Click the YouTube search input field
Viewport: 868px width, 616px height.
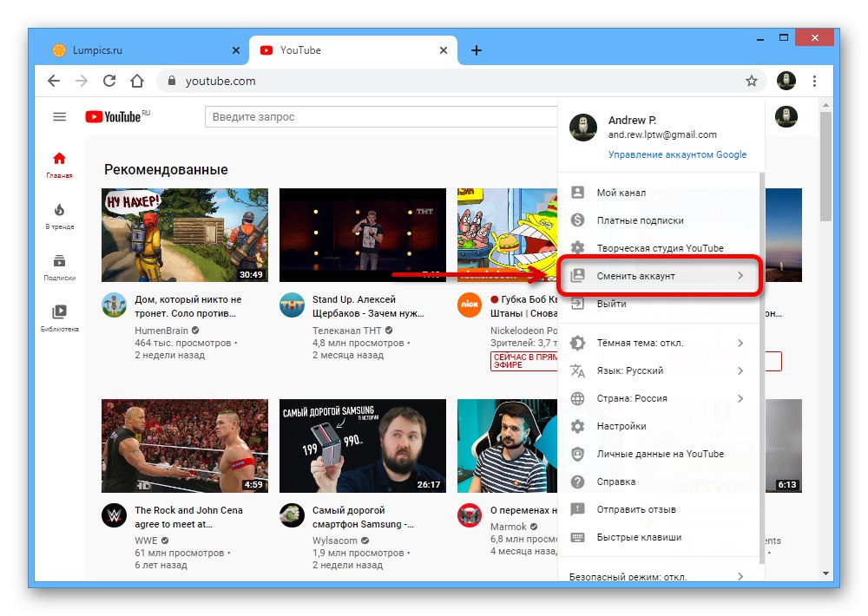382,117
